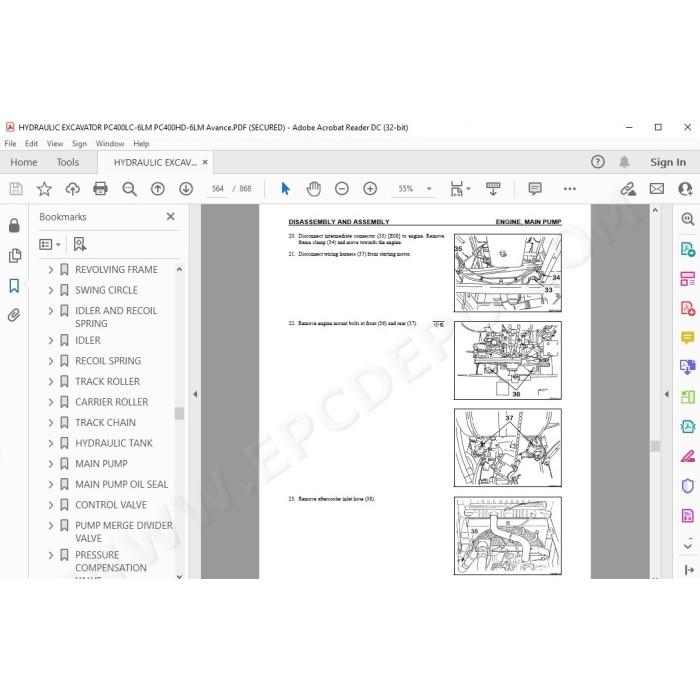Open File menu
This screenshot has height=700, width=700.
coord(10,144)
